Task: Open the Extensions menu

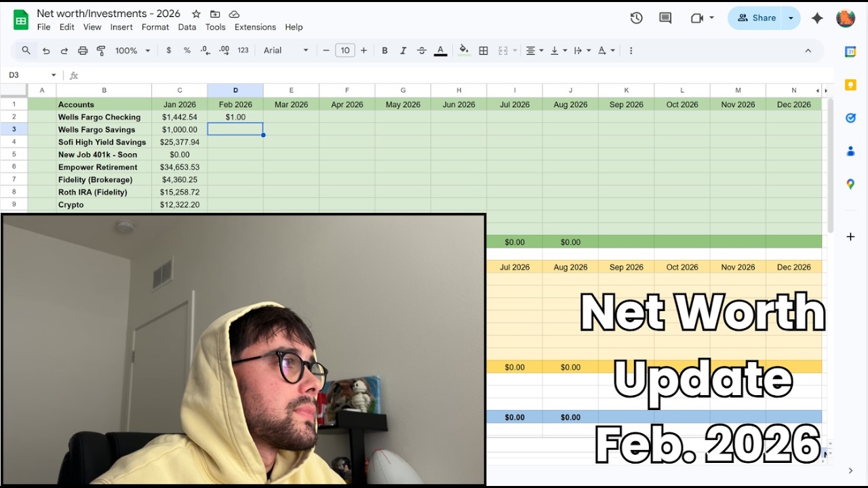Action: point(255,27)
